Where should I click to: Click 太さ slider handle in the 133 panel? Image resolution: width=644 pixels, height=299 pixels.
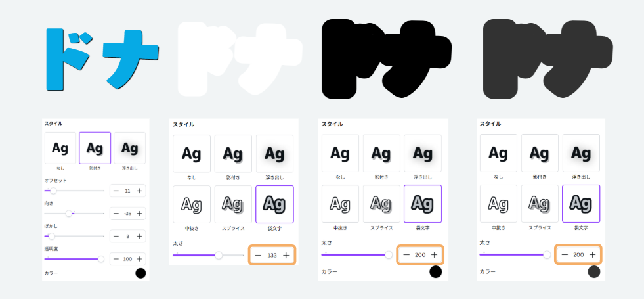pyautogui.click(x=219, y=256)
